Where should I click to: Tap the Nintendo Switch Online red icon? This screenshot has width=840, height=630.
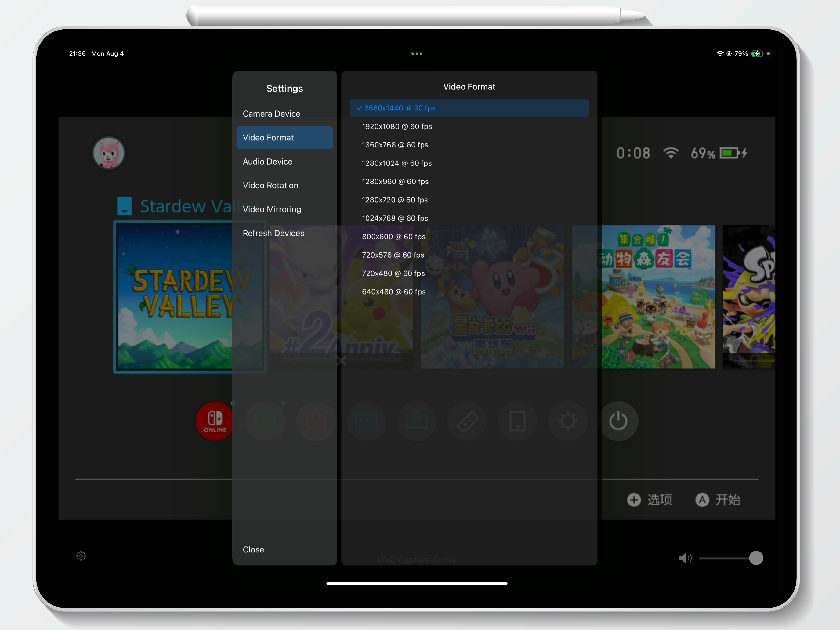(x=215, y=421)
